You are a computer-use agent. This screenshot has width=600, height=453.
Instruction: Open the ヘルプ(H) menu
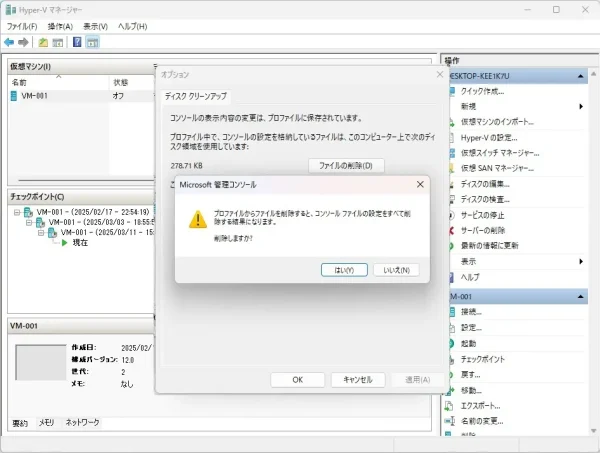132,26
